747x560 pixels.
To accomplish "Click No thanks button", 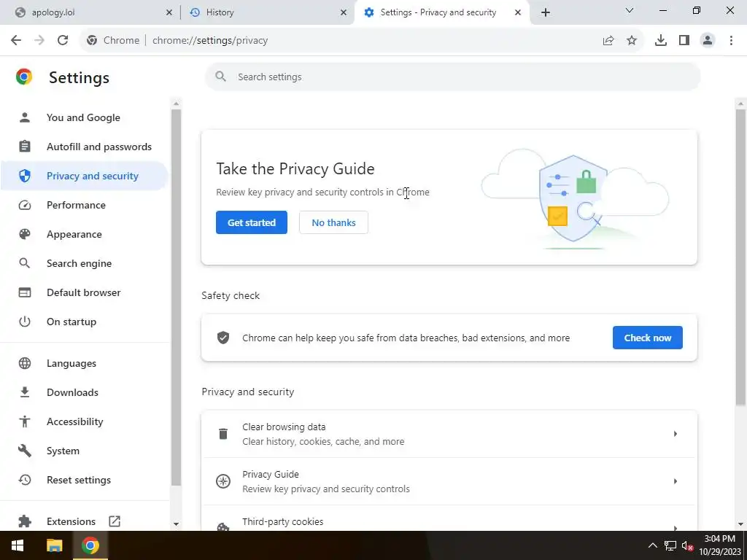I will pos(333,222).
